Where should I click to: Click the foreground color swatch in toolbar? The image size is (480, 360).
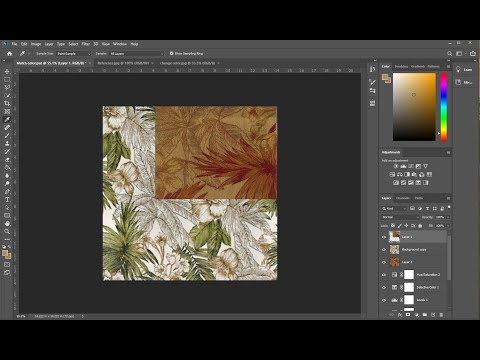(x=5, y=254)
